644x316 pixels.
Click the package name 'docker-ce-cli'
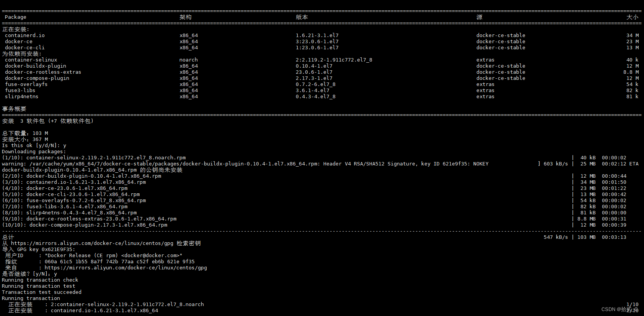[25, 48]
